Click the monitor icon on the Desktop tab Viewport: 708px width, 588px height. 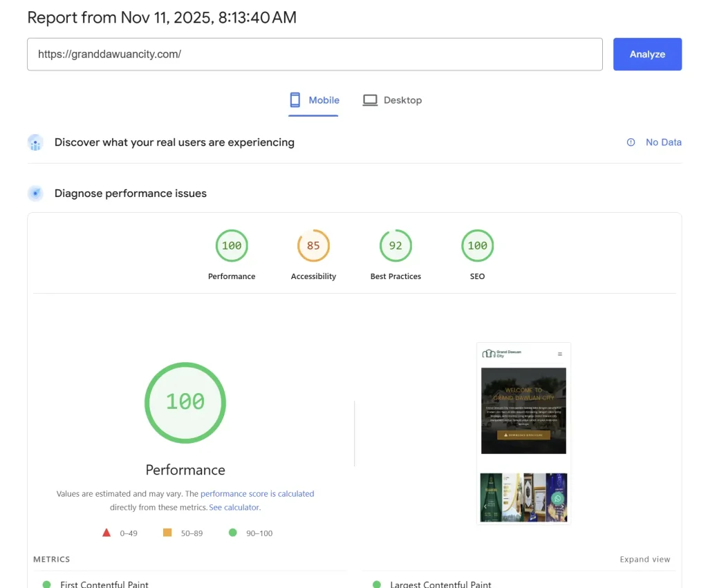(x=369, y=99)
